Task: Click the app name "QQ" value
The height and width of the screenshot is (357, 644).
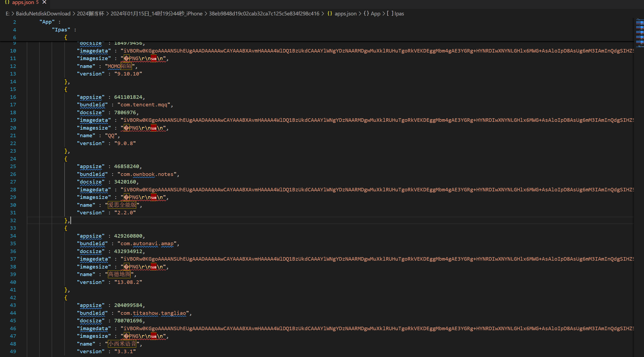Action: (111, 136)
